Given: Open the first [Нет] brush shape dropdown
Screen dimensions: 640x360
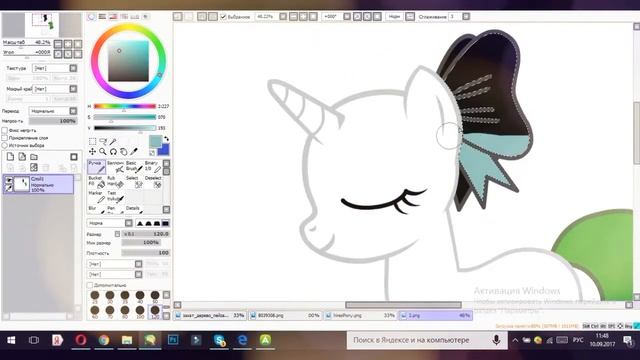Looking at the screenshot, I should point(115,264).
